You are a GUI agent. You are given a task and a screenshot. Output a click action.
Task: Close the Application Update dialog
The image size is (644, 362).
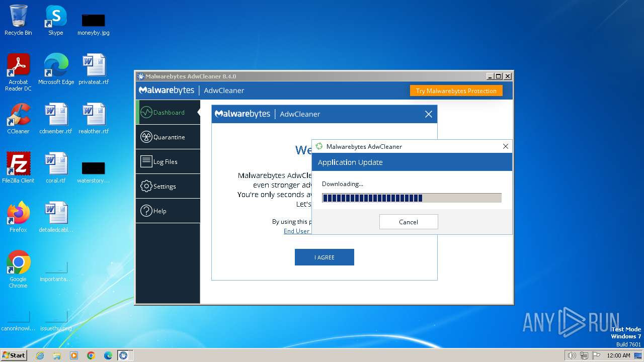(x=506, y=146)
